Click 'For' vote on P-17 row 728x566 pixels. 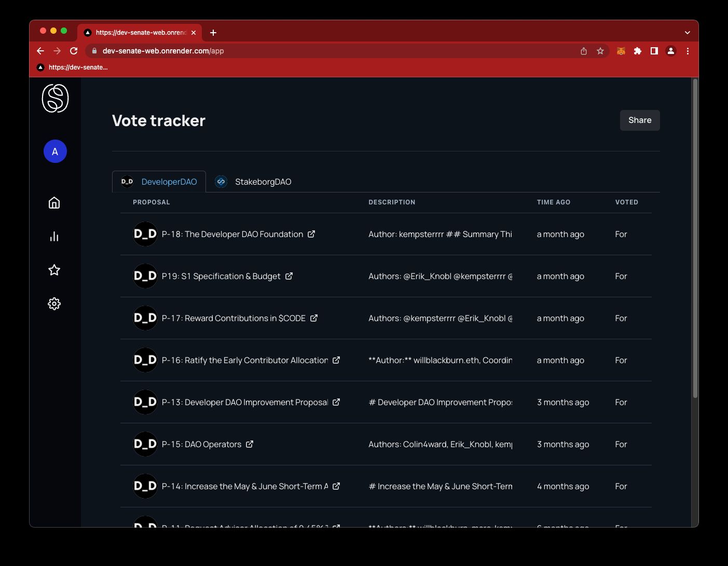pos(621,318)
